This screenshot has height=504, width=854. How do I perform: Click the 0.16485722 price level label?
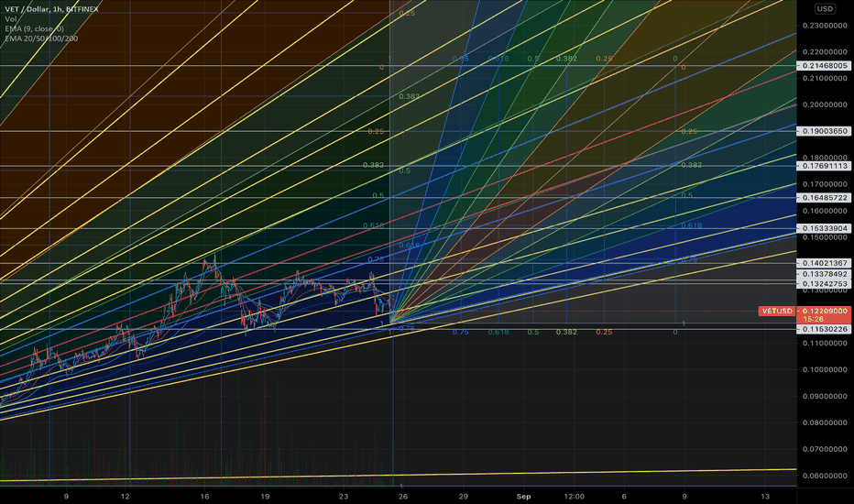[x=825, y=198]
